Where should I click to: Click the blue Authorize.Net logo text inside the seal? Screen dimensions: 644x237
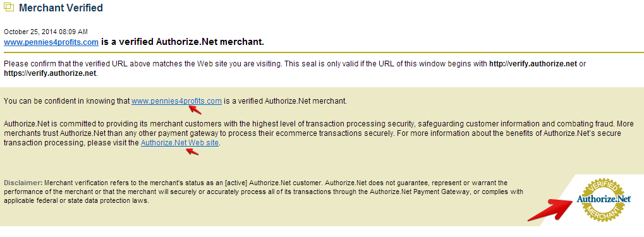[x=604, y=199]
